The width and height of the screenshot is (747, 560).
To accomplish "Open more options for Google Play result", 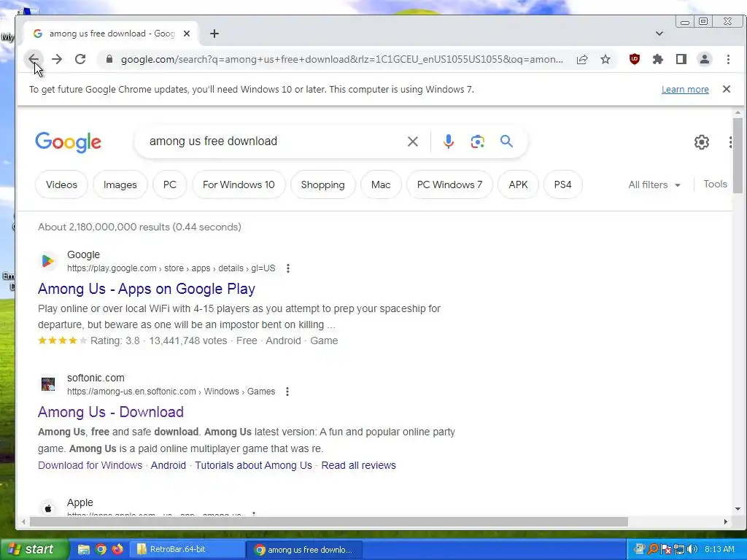I will [287, 268].
